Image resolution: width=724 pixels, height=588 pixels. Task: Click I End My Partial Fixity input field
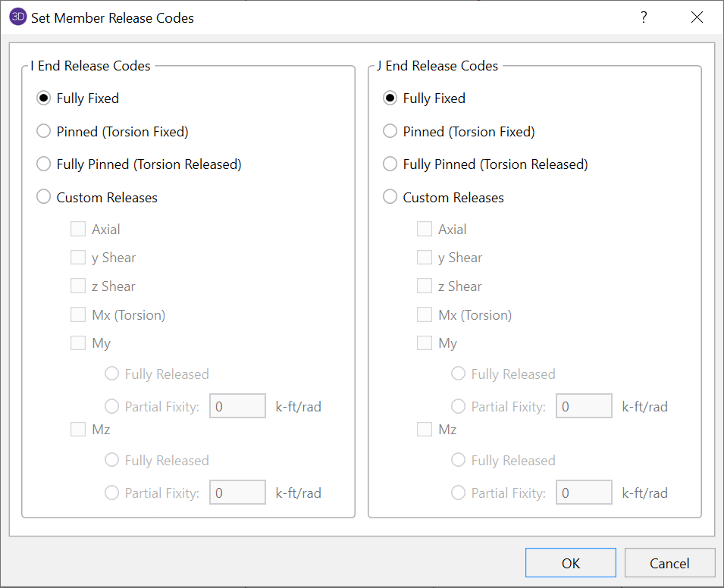tap(237, 407)
